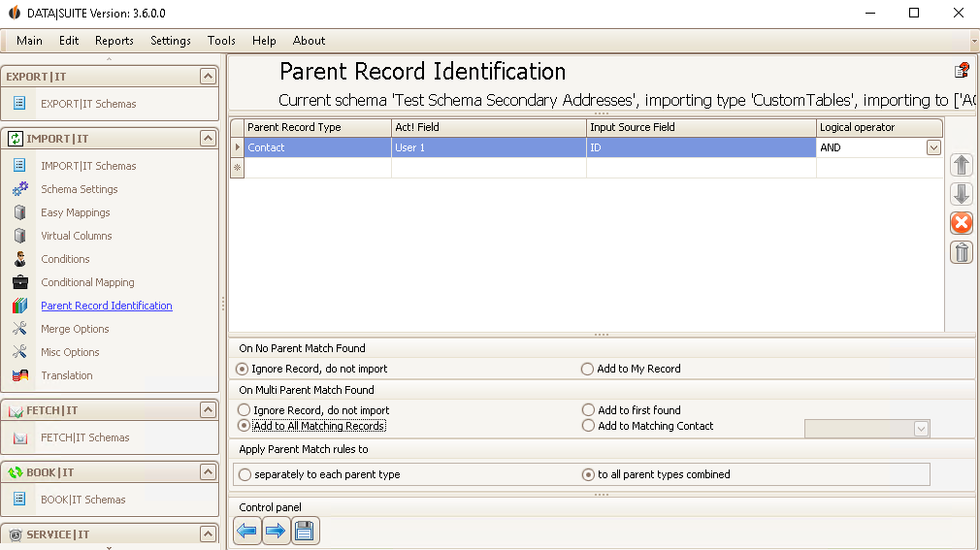Click the 'Logical operator' column header
The image size is (980, 550).
[879, 127]
